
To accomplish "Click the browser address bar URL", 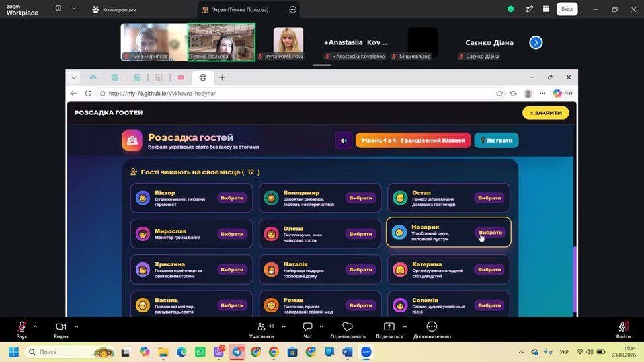I will 162,94.
